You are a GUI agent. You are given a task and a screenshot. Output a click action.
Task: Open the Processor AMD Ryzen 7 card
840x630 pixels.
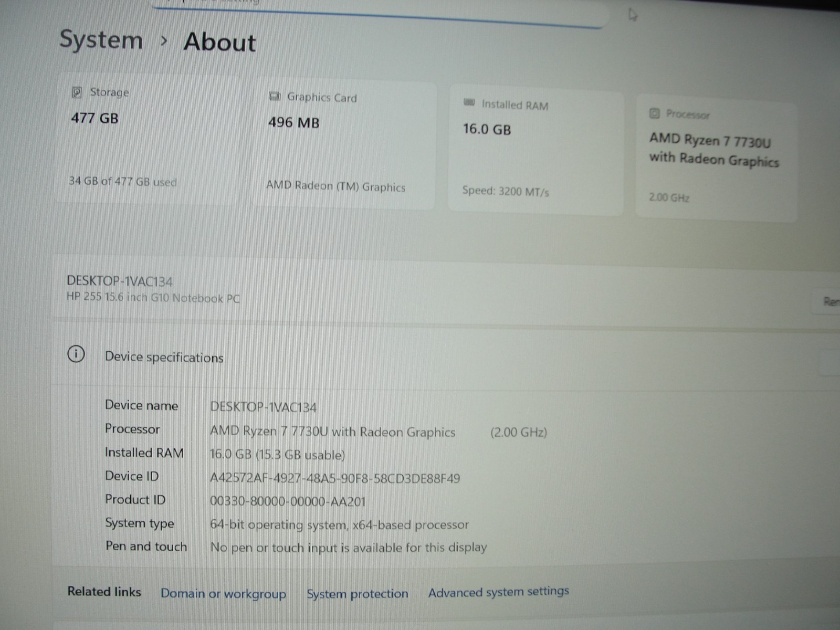[717, 157]
